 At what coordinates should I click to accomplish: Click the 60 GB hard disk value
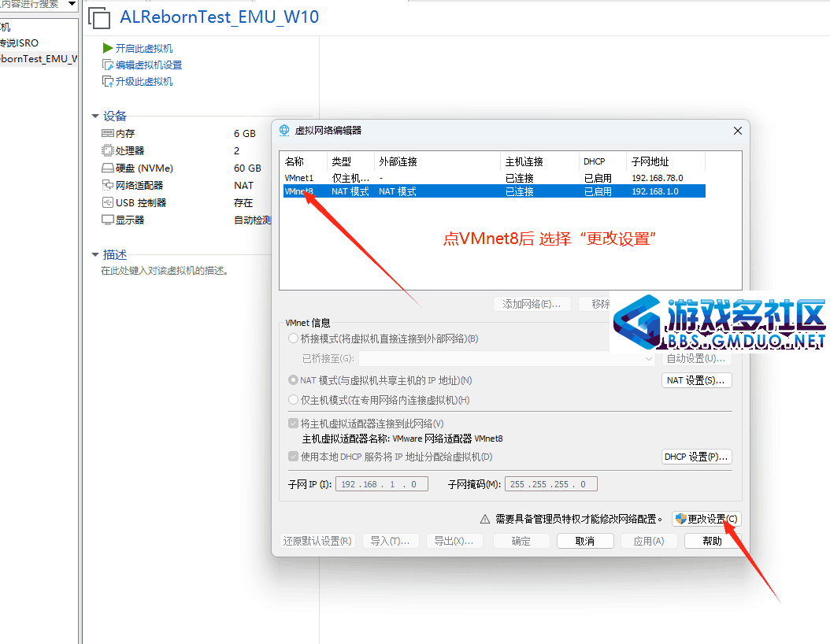(x=248, y=168)
